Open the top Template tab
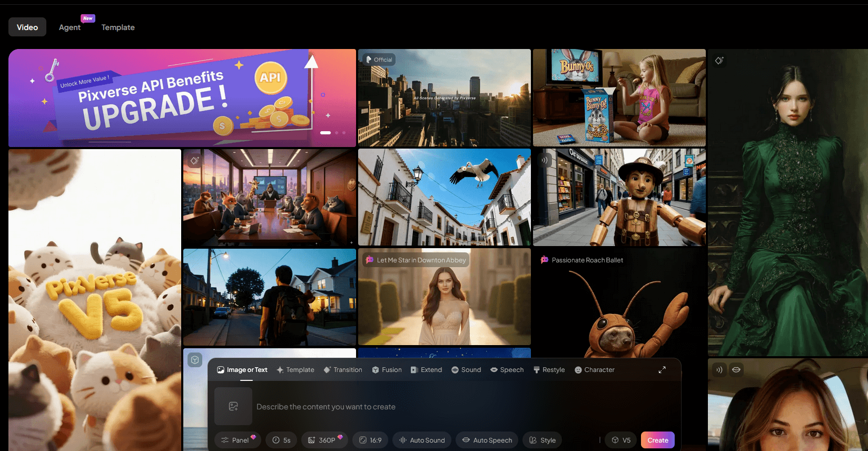The height and width of the screenshot is (451, 868). tap(118, 27)
